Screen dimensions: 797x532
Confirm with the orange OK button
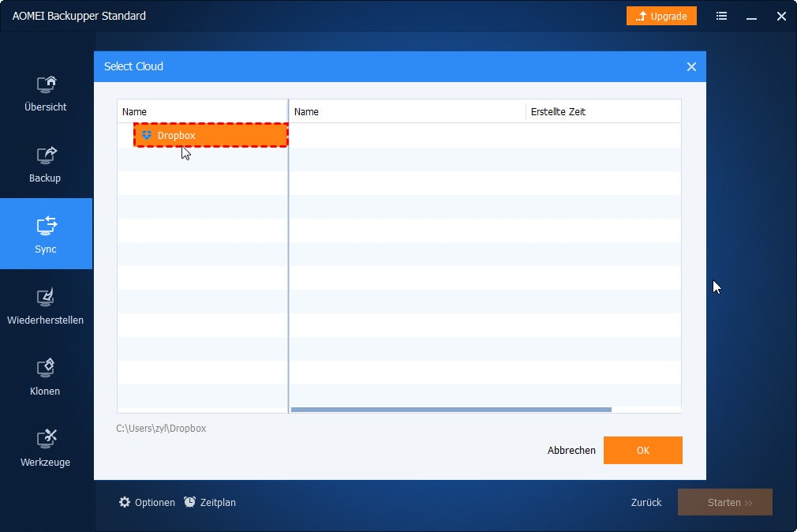642,450
